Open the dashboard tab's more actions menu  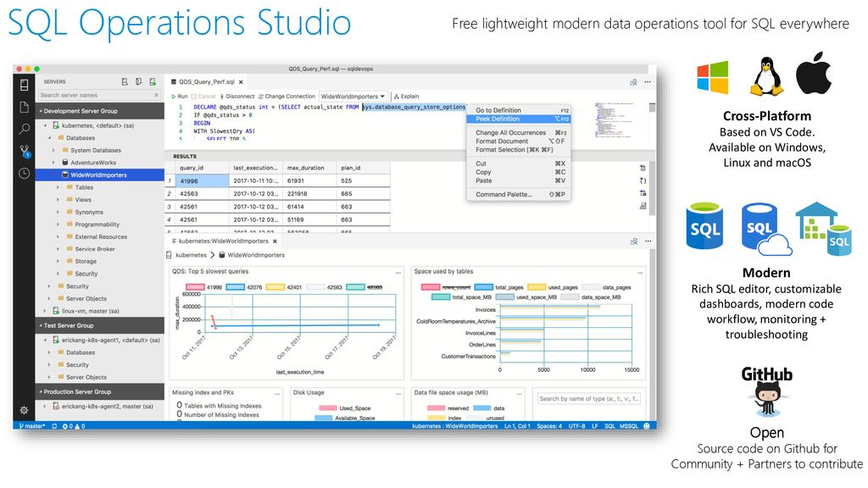[648, 241]
